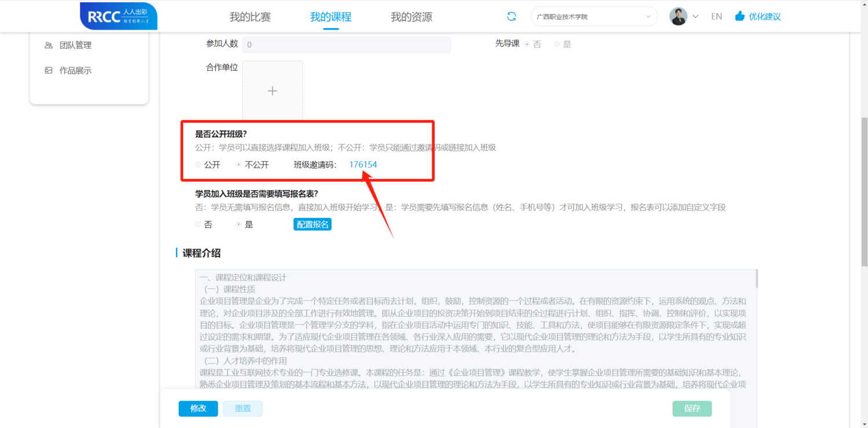Click the RRCC logo
Screen dimensions: 868x428
[x=119, y=16]
